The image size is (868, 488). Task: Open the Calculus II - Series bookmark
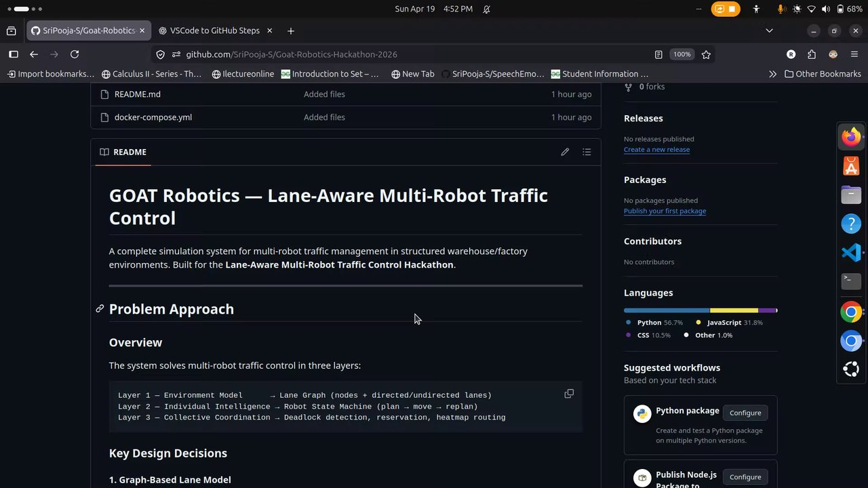point(151,74)
